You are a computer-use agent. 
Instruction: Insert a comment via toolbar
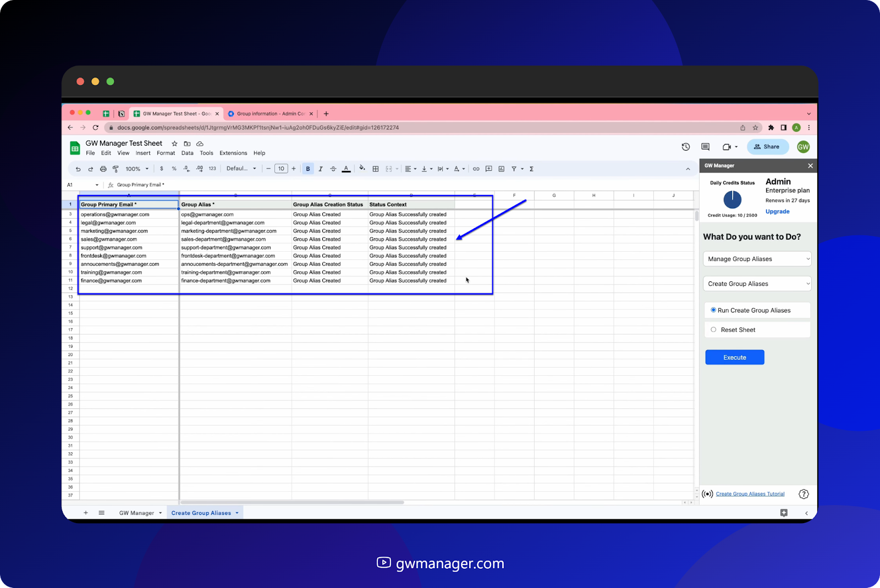[489, 169]
